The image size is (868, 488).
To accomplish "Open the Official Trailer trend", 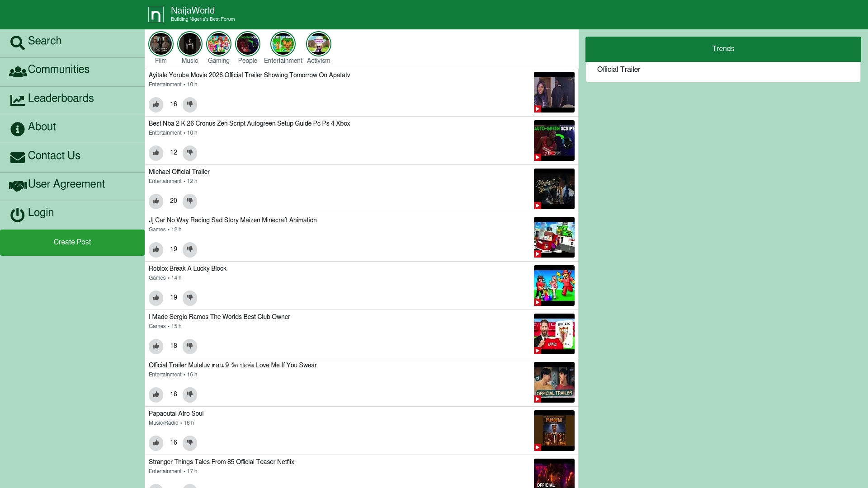I will pos(618,70).
